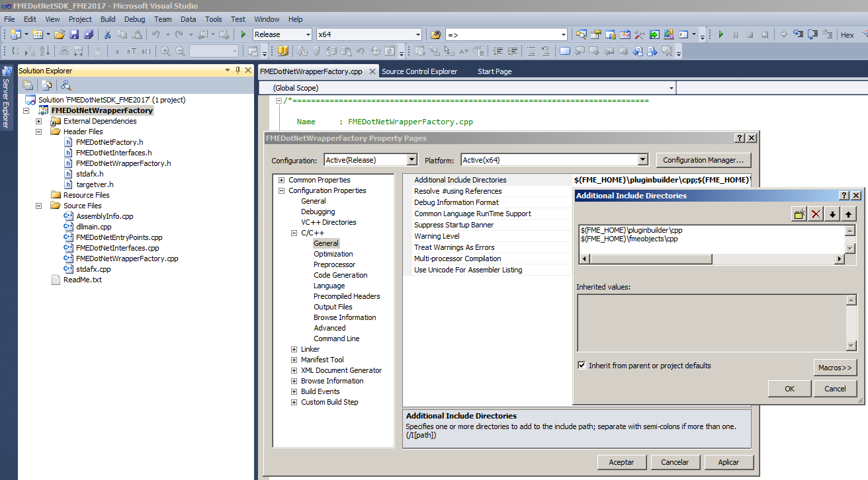This screenshot has height=480, width=868.
Task: Open the Project menu
Action: click(80, 19)
